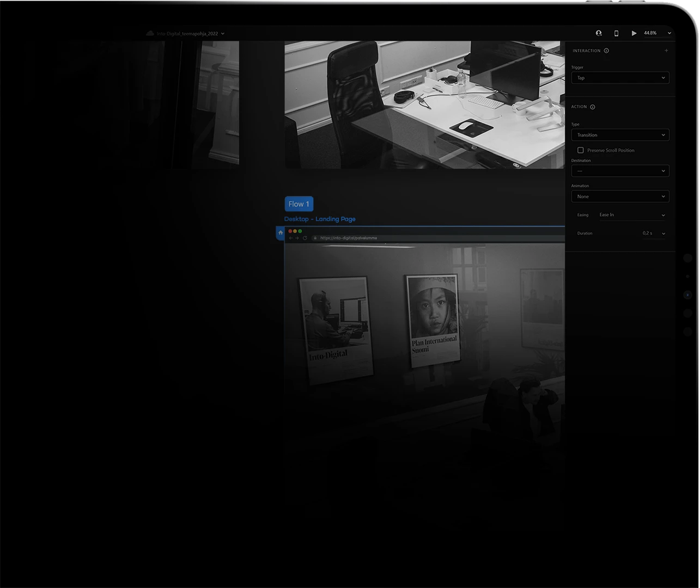Viewport: 700px width, 588px height.
Task: Click the blue home icon on the artboard
Action: (280, 232)
